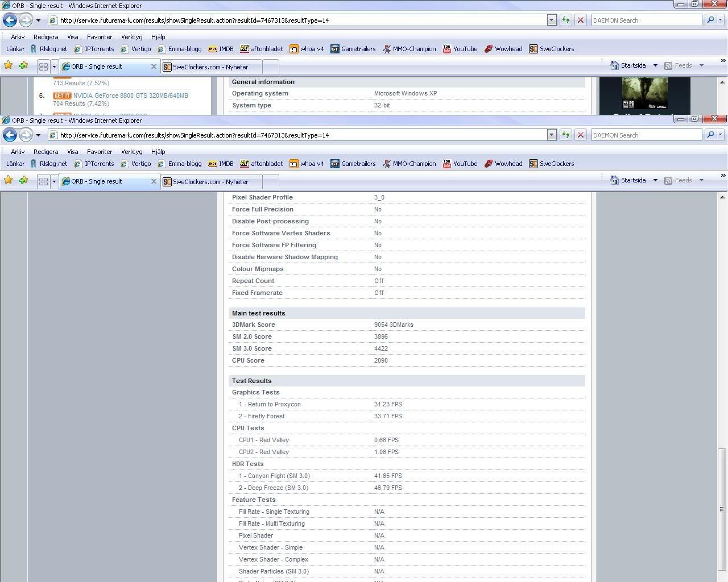Click the Back arrow in the lower browser window

10,135
